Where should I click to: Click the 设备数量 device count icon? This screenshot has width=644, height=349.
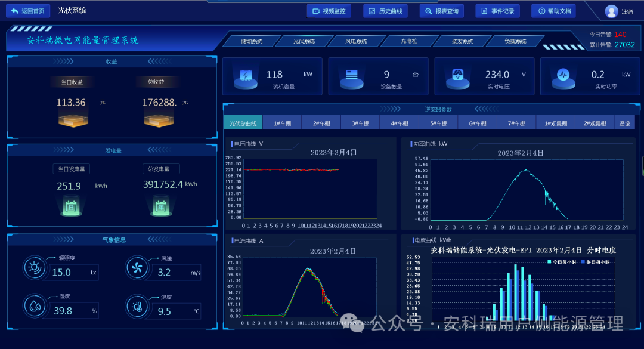click(x=352, y=78)
